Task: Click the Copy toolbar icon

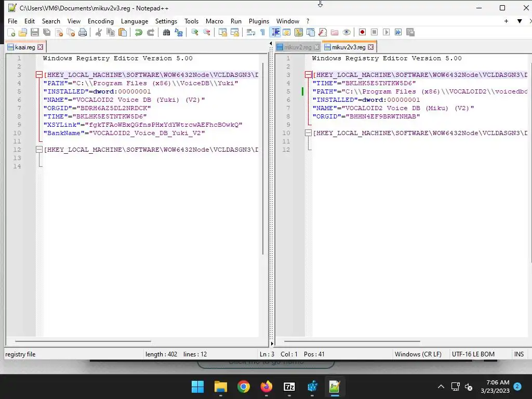Action: click(x=111, y=32)
